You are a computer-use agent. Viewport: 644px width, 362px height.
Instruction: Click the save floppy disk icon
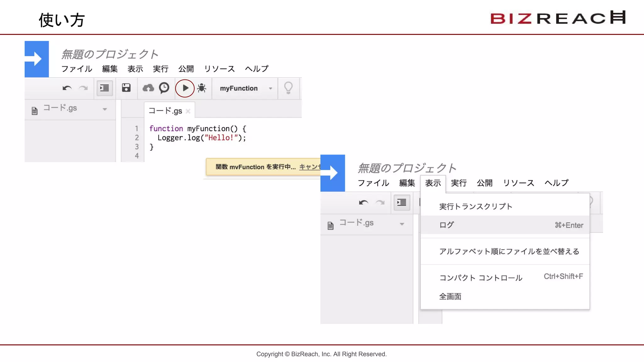click(x=126, y=88)
